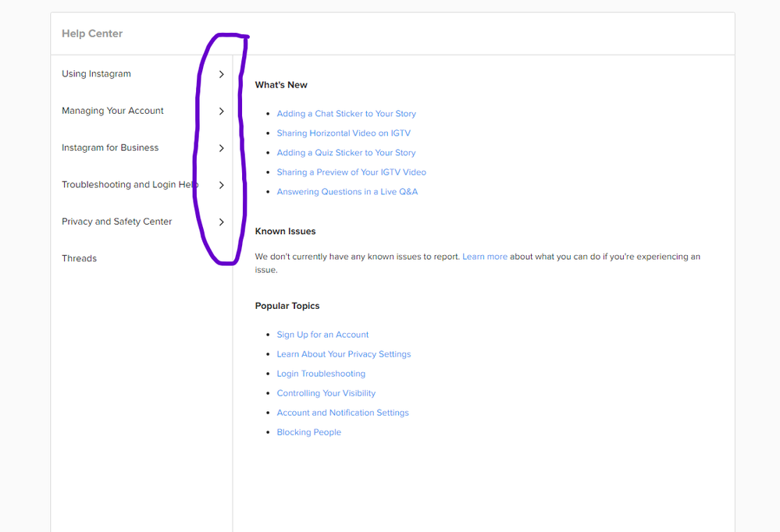The width and height of the screenshot is (780, 532).
Task: Click the Help Center header title
Action: (x=92, y=34)
